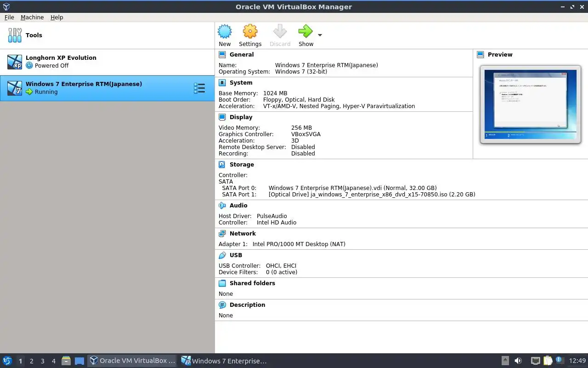This screenshot has width=588, height=368.
Task: Open the taskbar start menu icon
Action: (x=7, y=361)
